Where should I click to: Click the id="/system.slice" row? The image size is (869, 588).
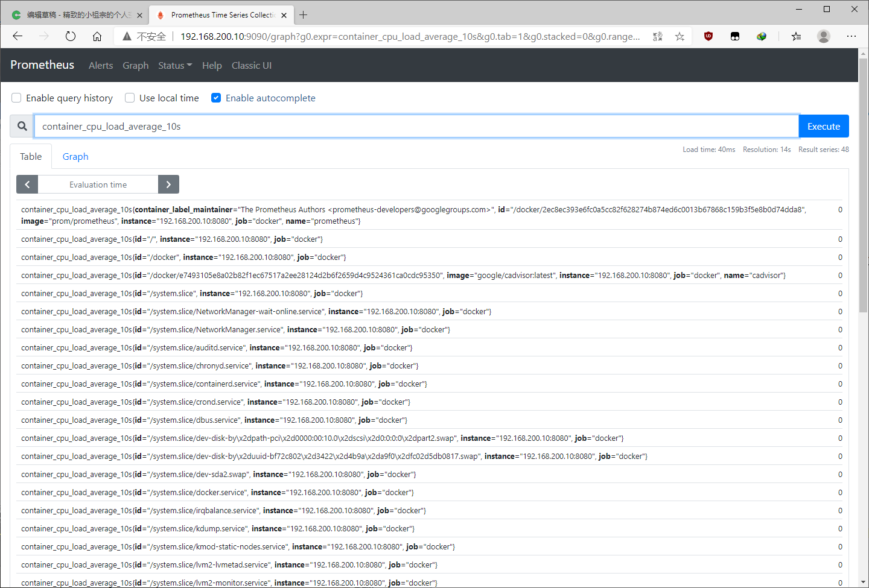click(429, 293)
